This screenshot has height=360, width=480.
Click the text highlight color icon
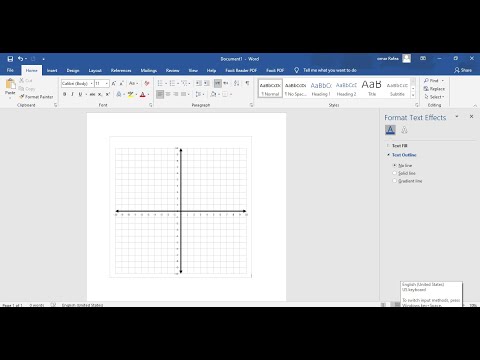coord(130,94)
